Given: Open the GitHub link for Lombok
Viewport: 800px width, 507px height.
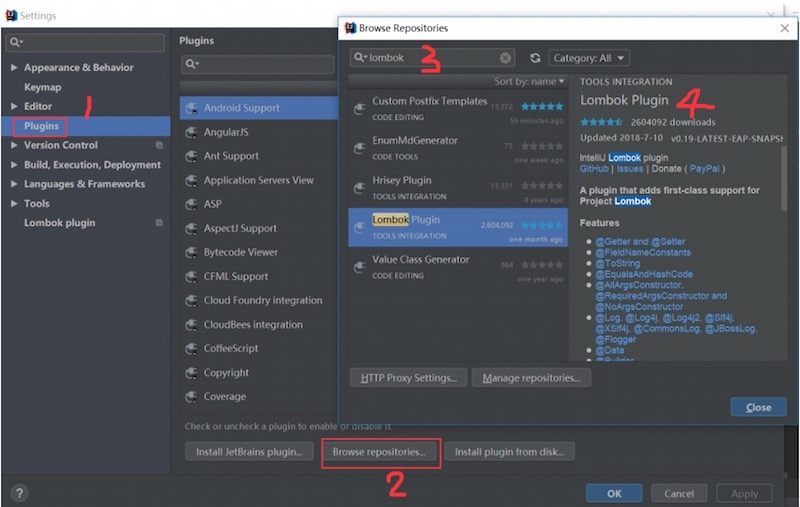Looking at the screenshot, I should (594, 169).
